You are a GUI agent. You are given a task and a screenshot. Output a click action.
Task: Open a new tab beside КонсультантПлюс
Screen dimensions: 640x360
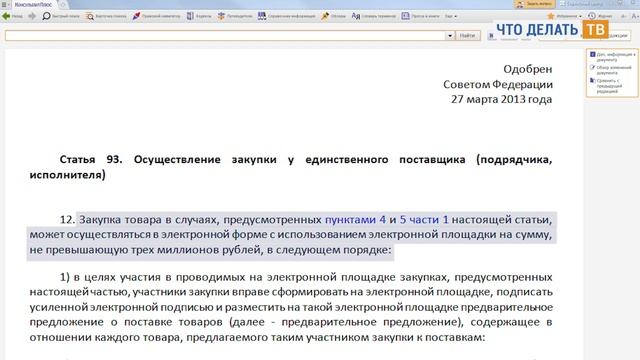pos(63,4)
